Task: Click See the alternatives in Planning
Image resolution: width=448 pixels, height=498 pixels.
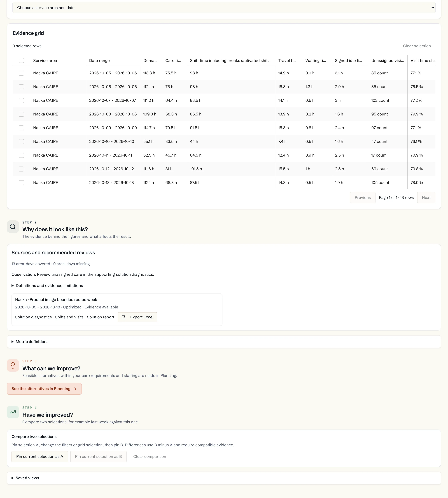Action: pyautogui.click(x=44, y=389)
